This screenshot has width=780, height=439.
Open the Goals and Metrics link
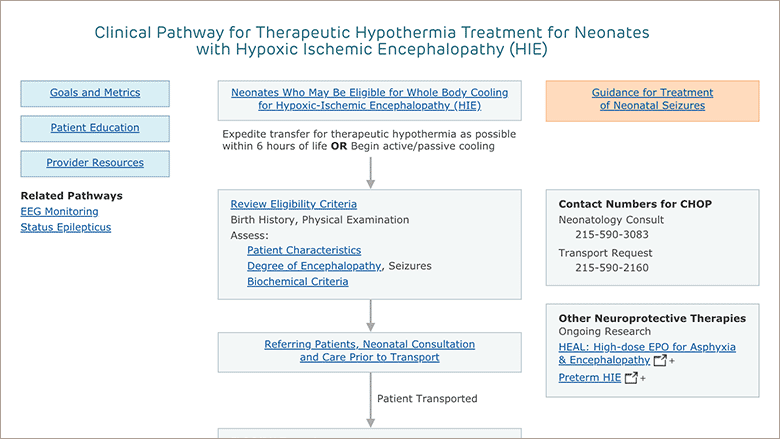pyautogui.click(x=95, y=92)
